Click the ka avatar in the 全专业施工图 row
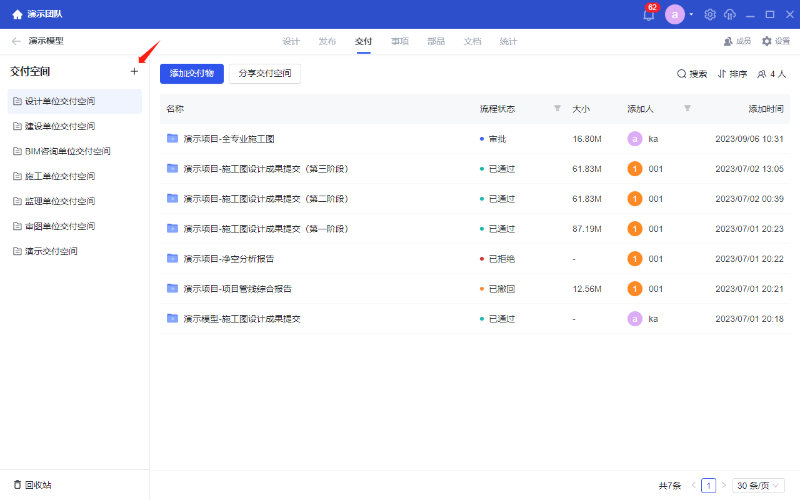The height and width of the screenshot is (500, 800). [x=635, y=139]
